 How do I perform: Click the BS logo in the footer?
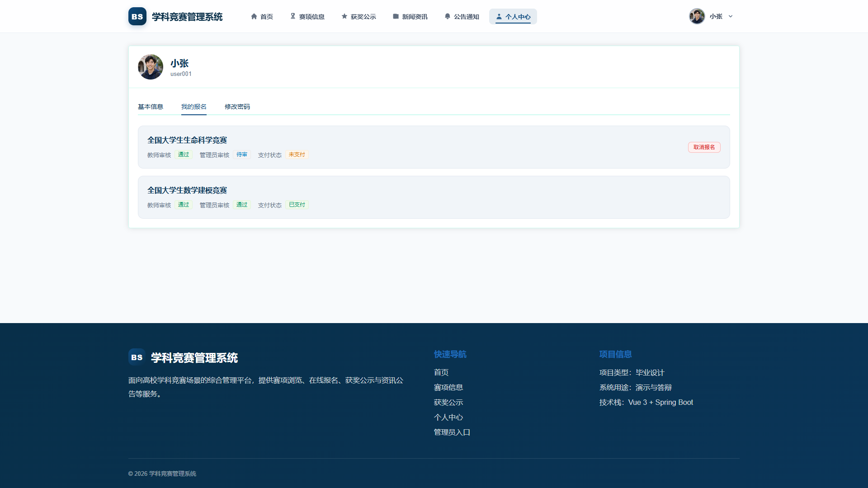tap(137, 357)
